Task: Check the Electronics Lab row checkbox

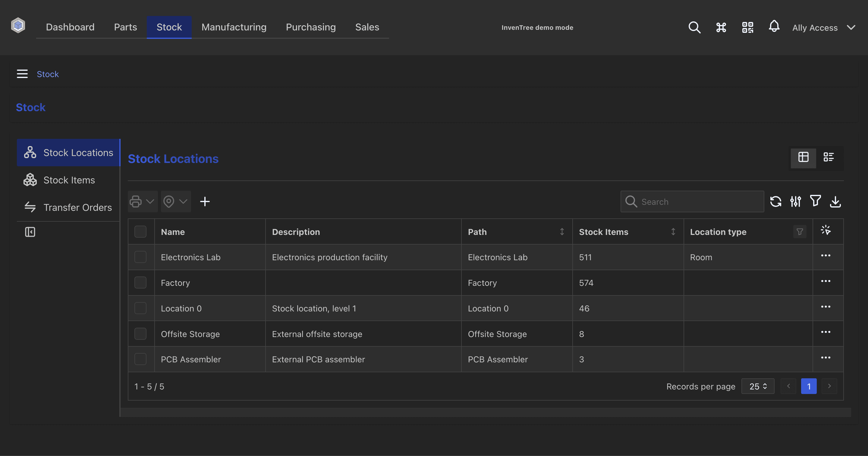Action: click(140, 257)
